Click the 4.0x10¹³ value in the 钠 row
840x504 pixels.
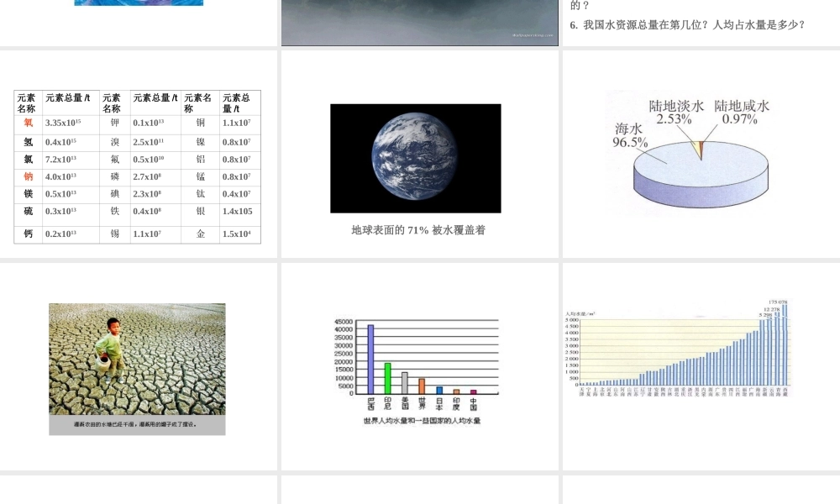pyautogui.click(x=61, y=176)
